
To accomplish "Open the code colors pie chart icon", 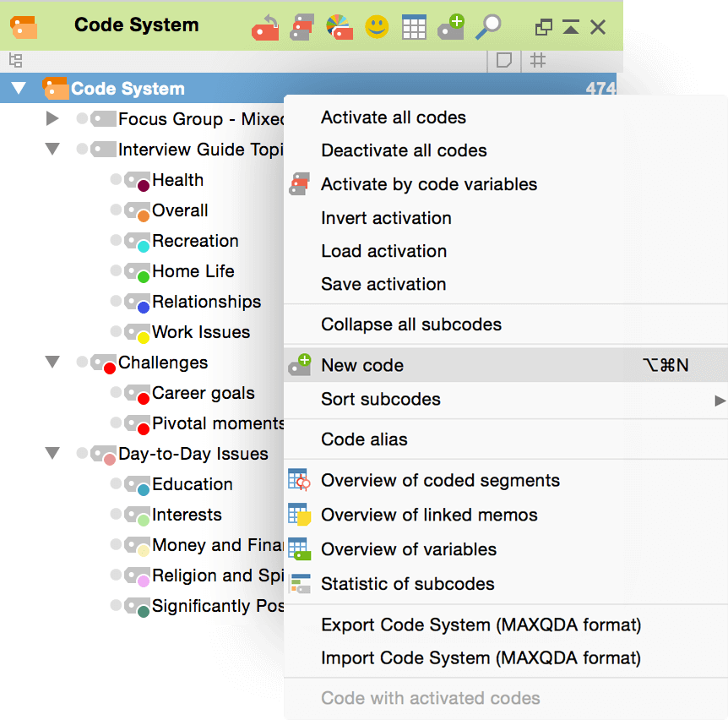I will point(339,27).
